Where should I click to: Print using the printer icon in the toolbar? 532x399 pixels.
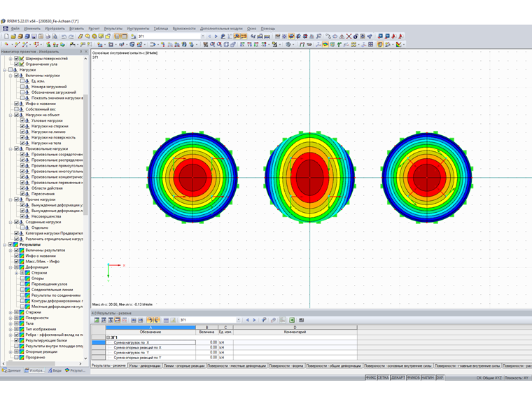(x=48, y=36)
